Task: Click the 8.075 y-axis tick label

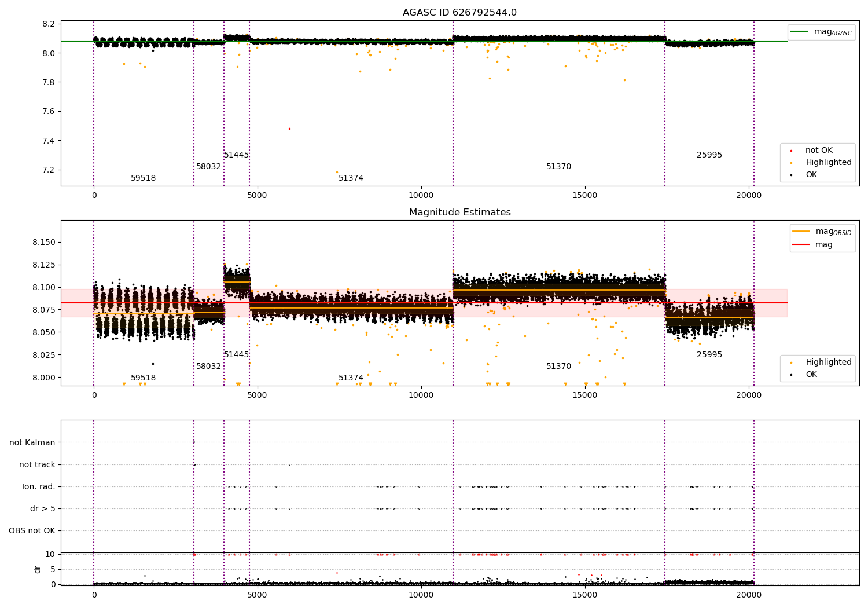Action: [44, 310]
